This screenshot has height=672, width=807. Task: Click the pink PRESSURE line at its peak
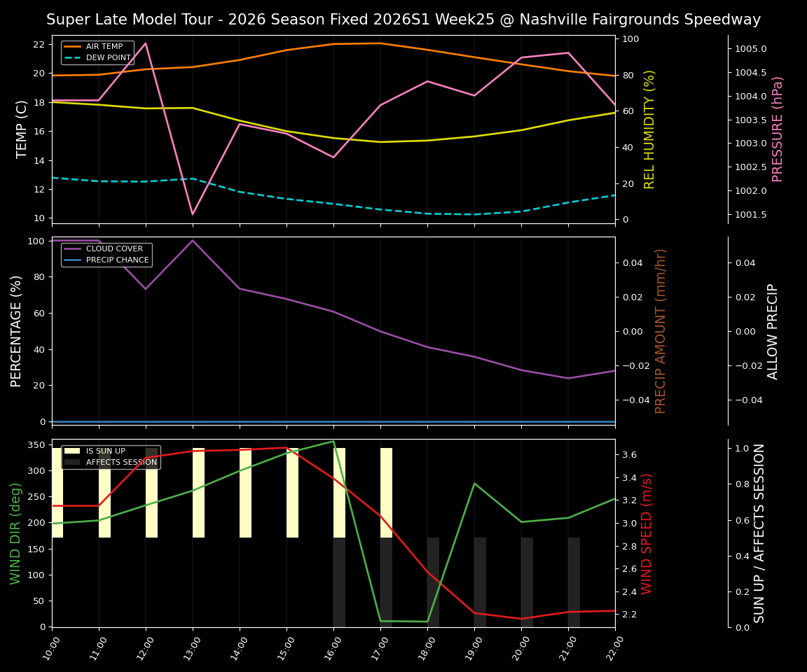pyautogui.click(x=146, y=43)
